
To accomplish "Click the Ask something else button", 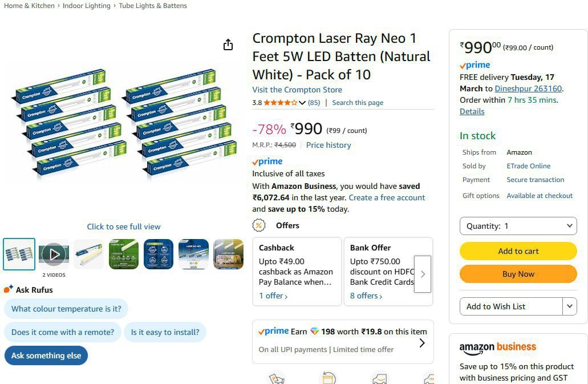I will tap(46, 355).
